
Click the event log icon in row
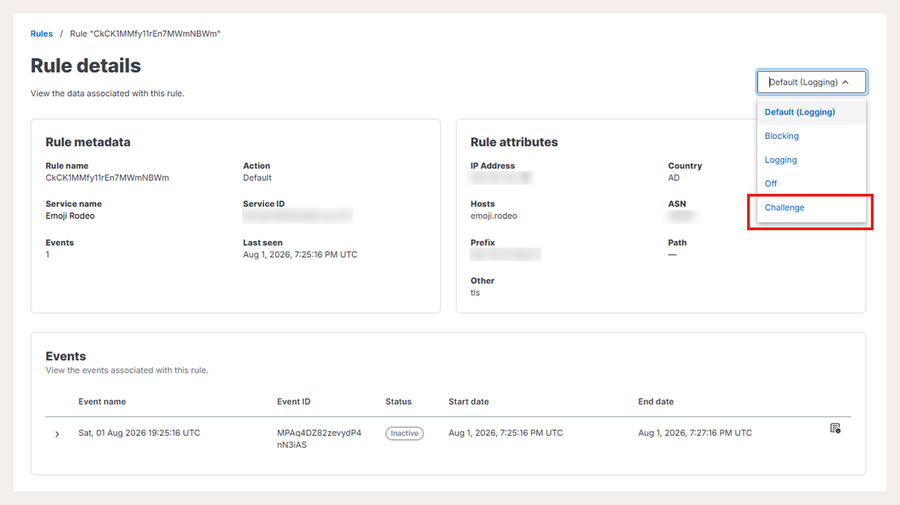click(x=835, y=428)
